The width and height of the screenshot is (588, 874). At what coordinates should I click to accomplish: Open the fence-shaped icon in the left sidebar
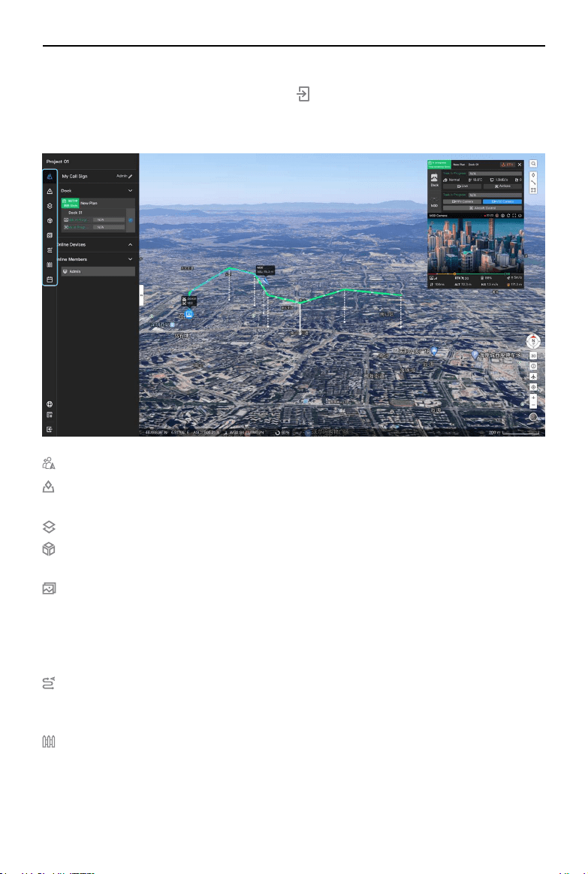pos(50,265)
